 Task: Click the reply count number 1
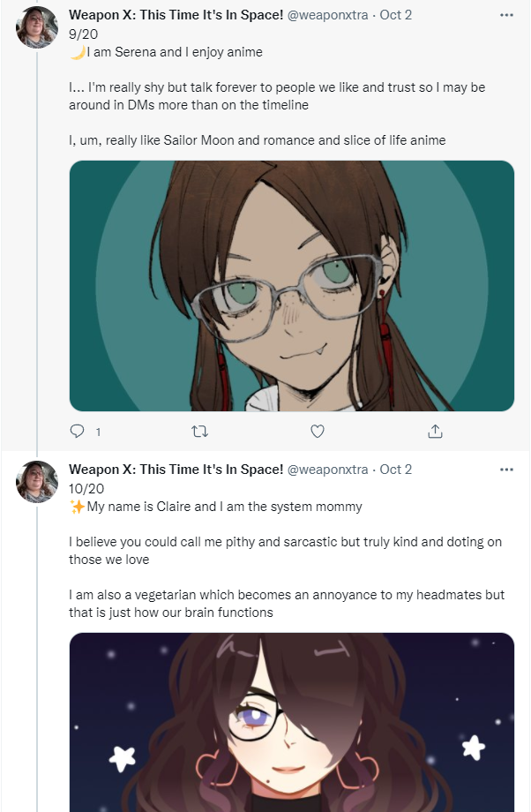tap(98, 432)
